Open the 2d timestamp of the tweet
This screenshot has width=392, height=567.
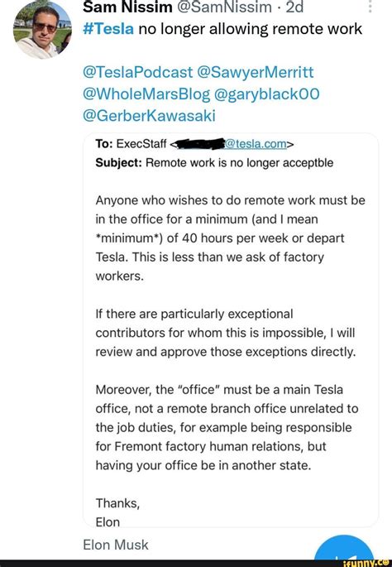coord(294,7)
